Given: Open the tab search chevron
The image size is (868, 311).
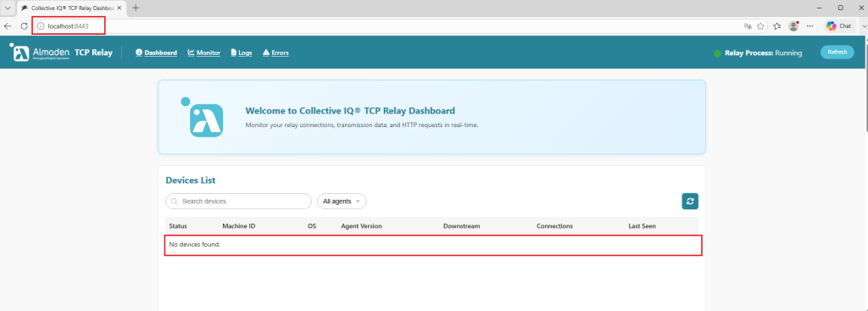Looking at the screenshot, I should click(8, 8).
